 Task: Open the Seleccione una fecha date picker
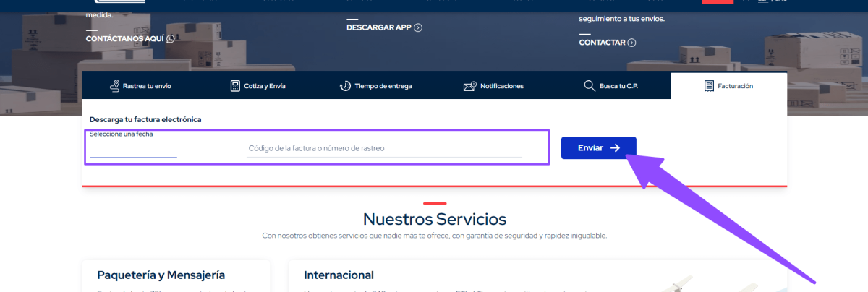tap(133, 149)
